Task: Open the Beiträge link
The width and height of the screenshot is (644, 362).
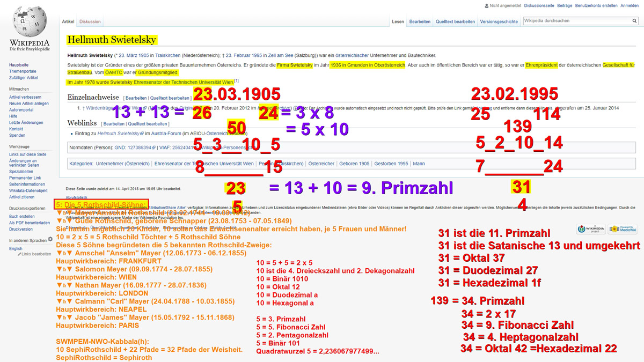Action: tap(565, 5)
